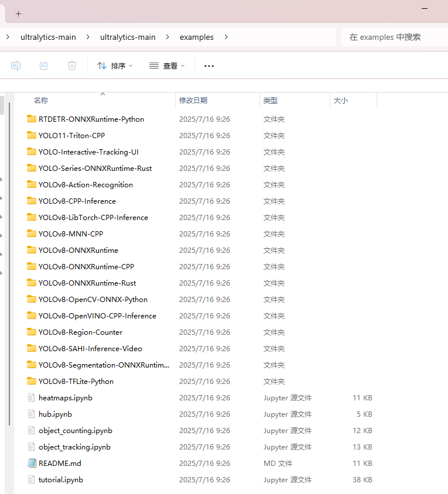The image size is (448, 494).
Task: Expand chevron after second ultralytics-main breadcrumb
Action: [x=167, y=37]
